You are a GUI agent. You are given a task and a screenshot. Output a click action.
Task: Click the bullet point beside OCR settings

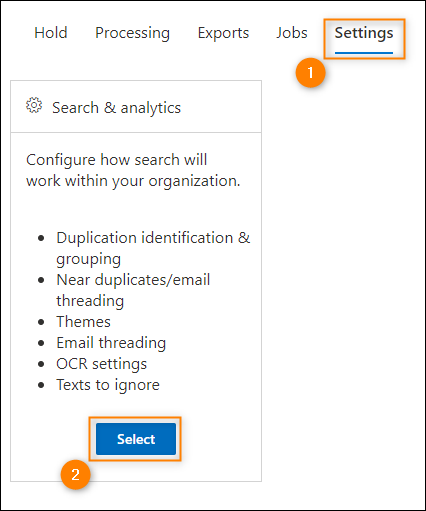pos(41,364)
